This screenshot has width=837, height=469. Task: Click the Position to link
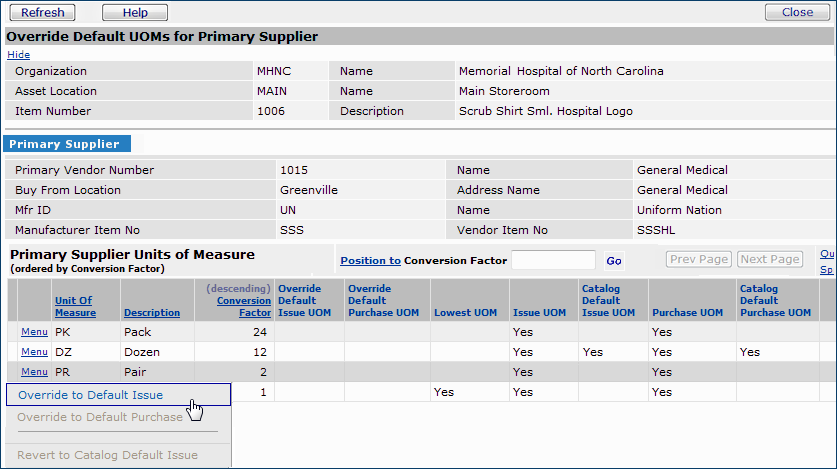(x=370, y=261)
